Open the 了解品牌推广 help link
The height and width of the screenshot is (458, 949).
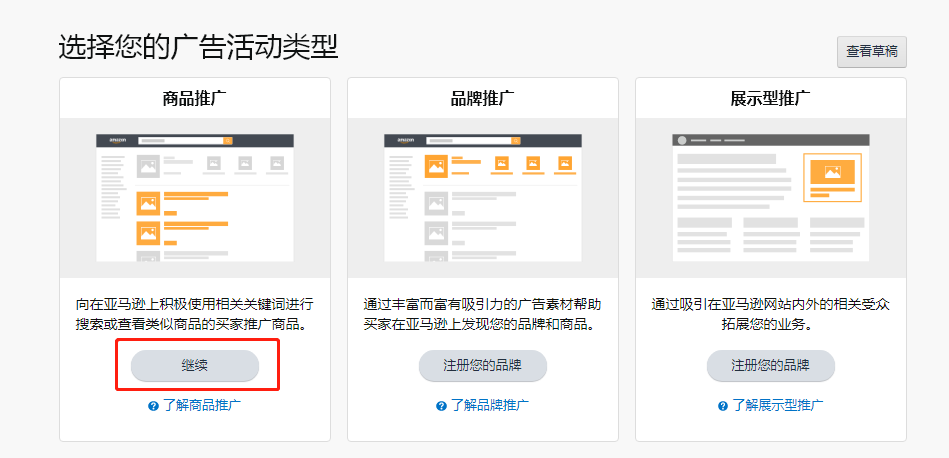click(x=489, y=405)
